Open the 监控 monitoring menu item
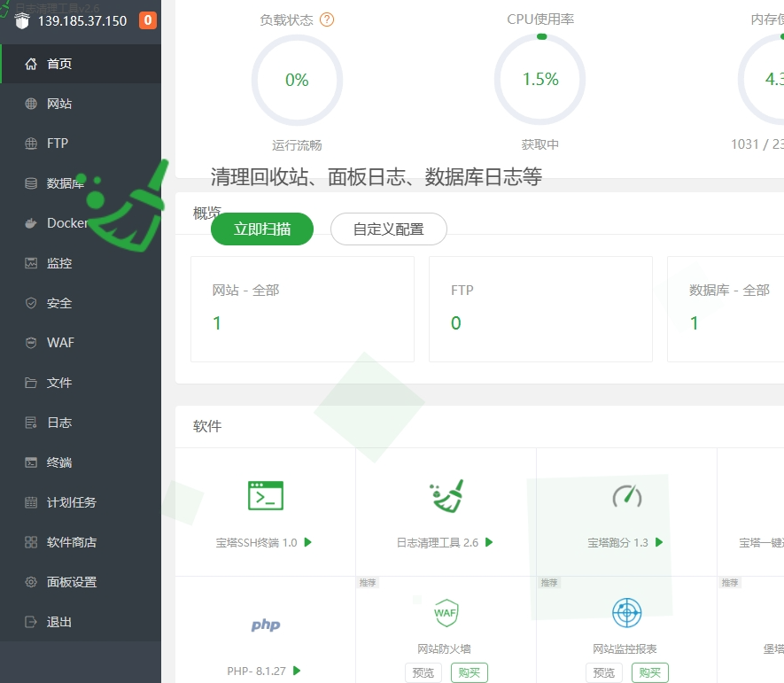 click(x=81, y=263)
